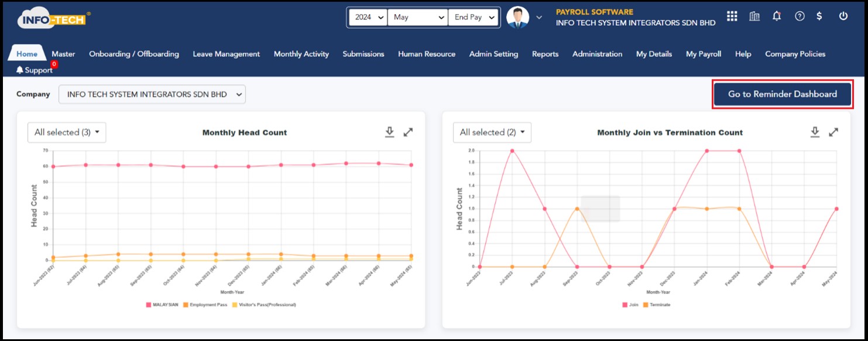Open the Monthly Activity menu
The width and height of the screenshot is (868, 341).
click(301, 54)
